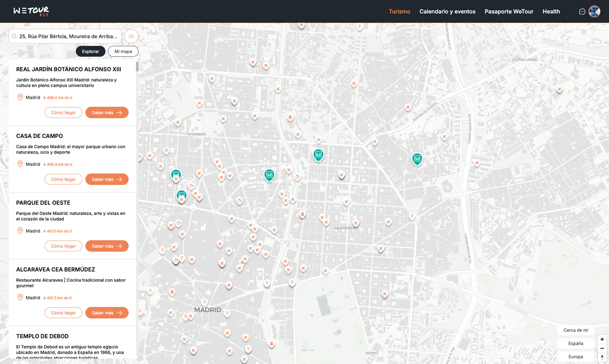609x364 pixels.
Task: Open the Calendario y eventos menu
Action: click(447, 12)
